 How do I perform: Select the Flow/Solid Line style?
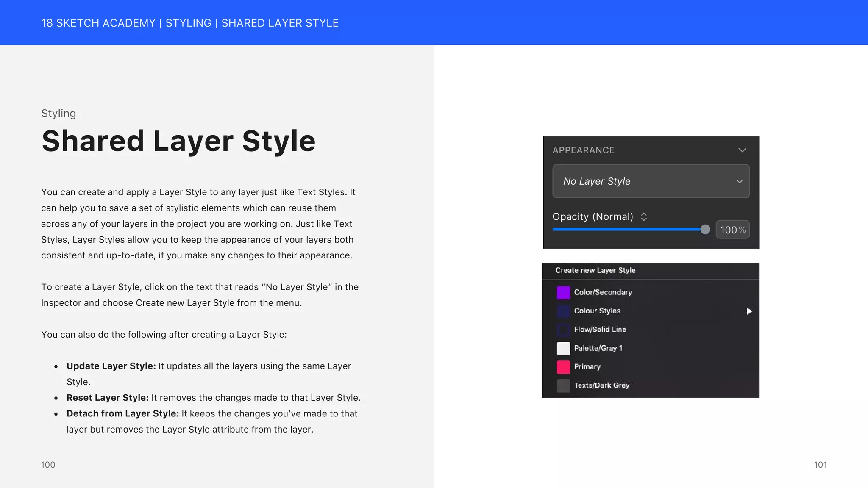[651, 330]
